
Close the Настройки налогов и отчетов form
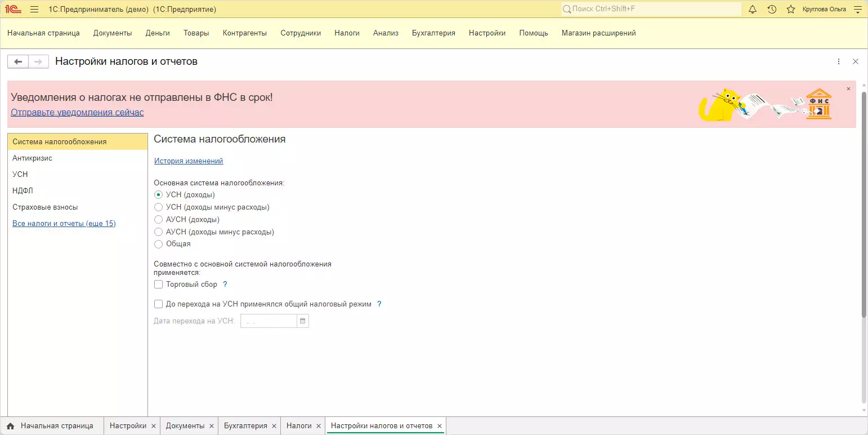856,61
